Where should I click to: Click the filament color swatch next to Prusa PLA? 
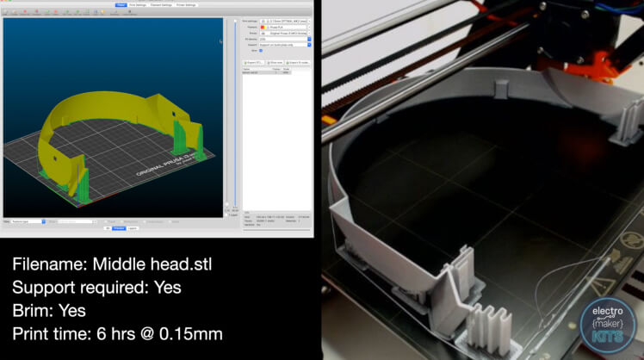(262, 26)
